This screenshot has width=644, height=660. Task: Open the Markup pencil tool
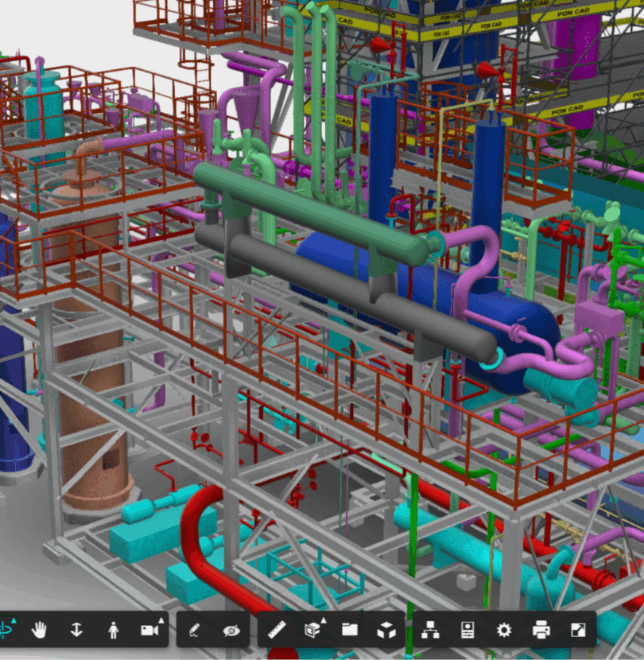(194, 631)
